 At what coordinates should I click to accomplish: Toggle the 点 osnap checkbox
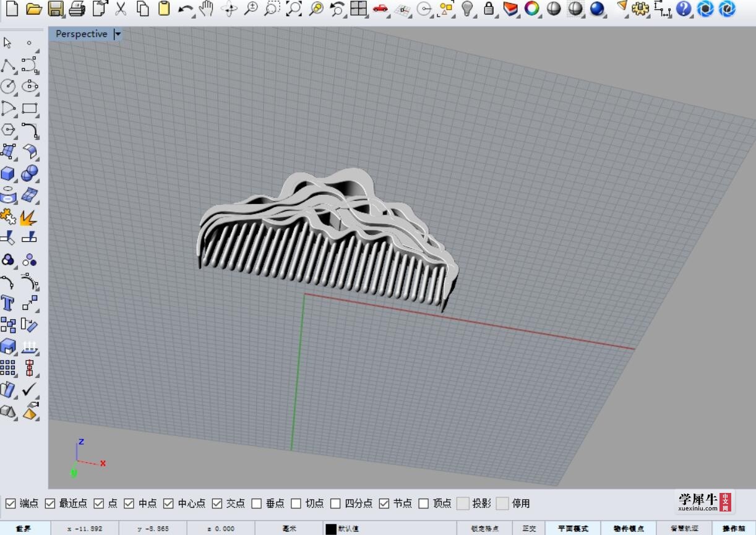99,503
